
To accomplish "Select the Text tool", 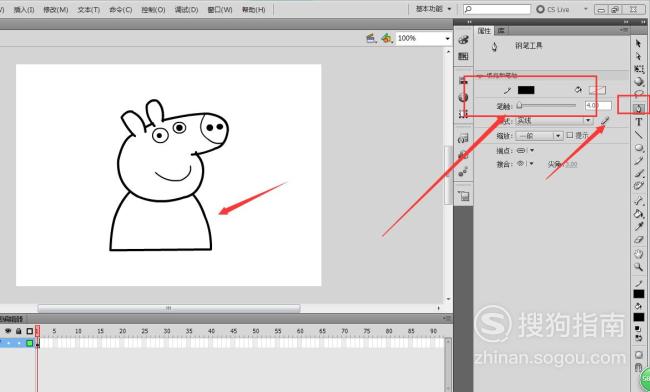I will click(x=639, y=122).
